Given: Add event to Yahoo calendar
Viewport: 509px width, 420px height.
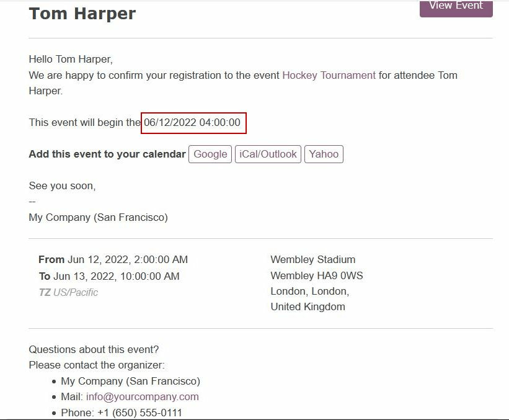Looking at the screenshot, I should click(324, 154).
